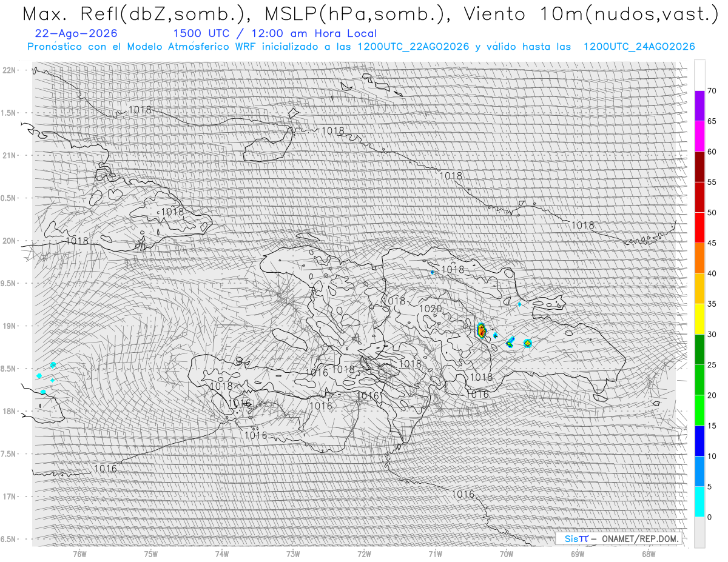The image size is (728, 562).
Task: Click the light blue 5–10 dBZ legend swatch
Action: tap(699, 471)
